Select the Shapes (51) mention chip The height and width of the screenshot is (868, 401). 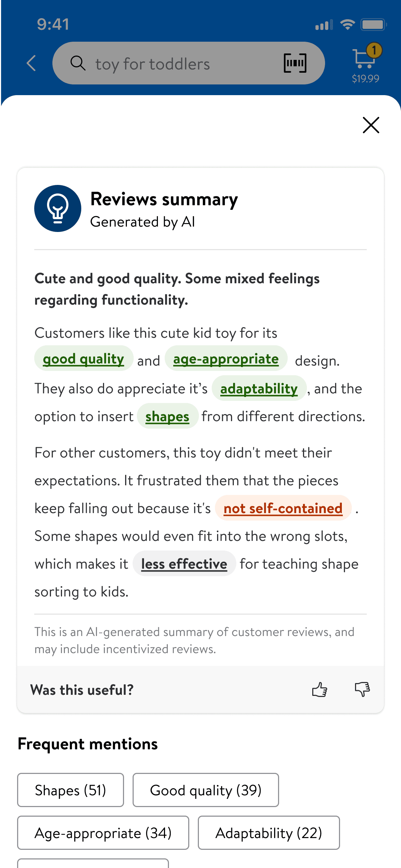click(x=71, y=790)
